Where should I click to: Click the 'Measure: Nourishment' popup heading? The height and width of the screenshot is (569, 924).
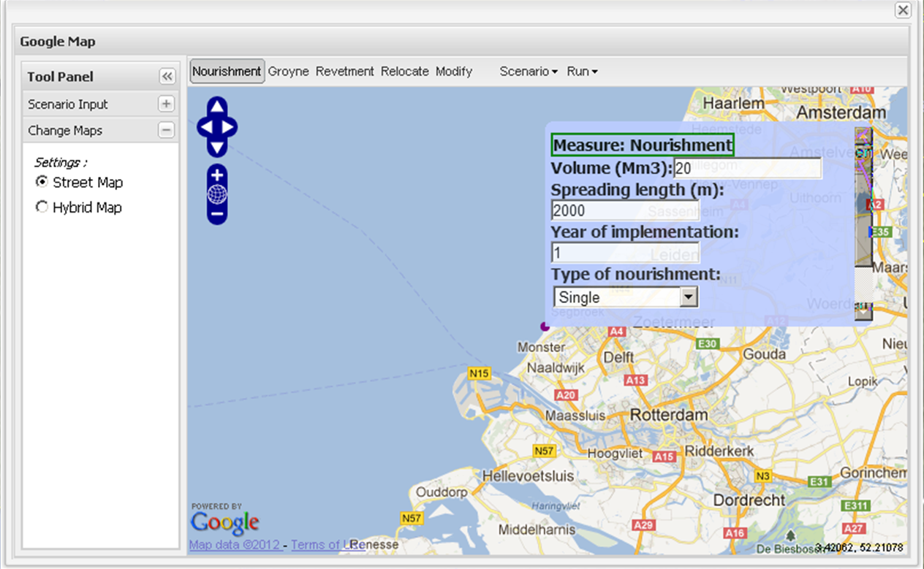click(642, 145)
